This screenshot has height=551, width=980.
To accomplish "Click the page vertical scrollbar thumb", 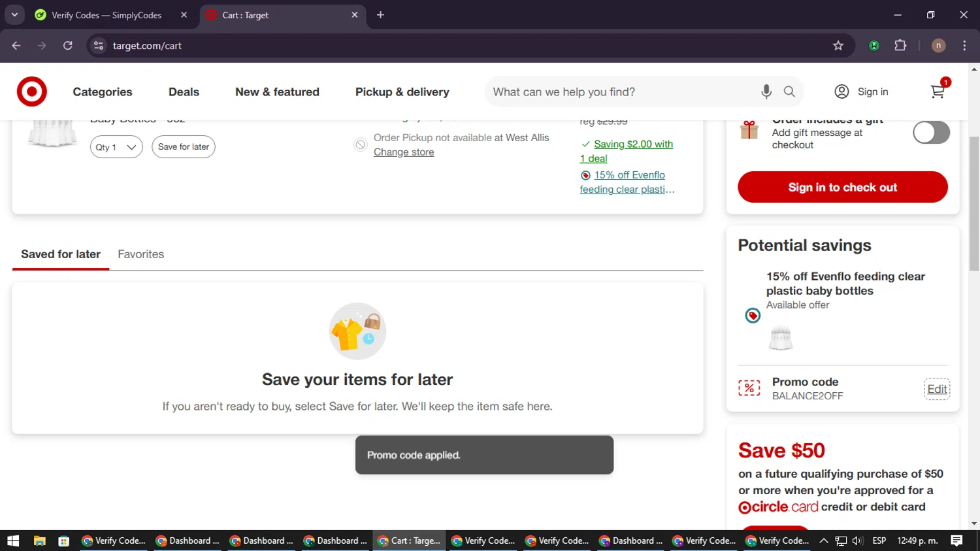I will pos(974,203).
